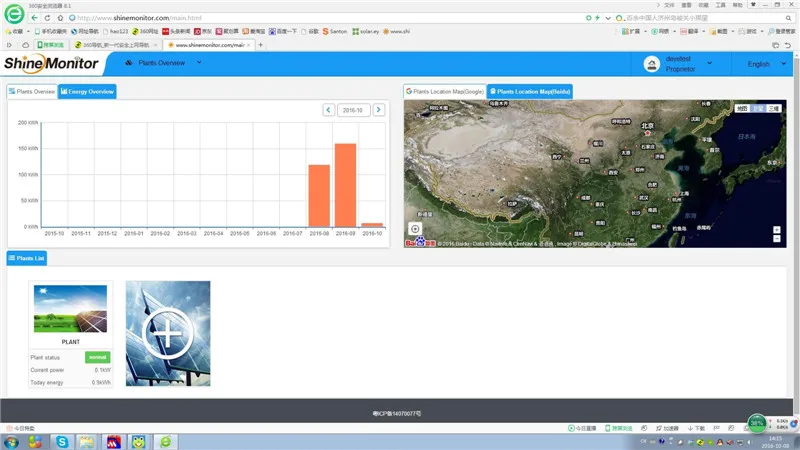Zoom out on the Baidu map

point(777,239)
